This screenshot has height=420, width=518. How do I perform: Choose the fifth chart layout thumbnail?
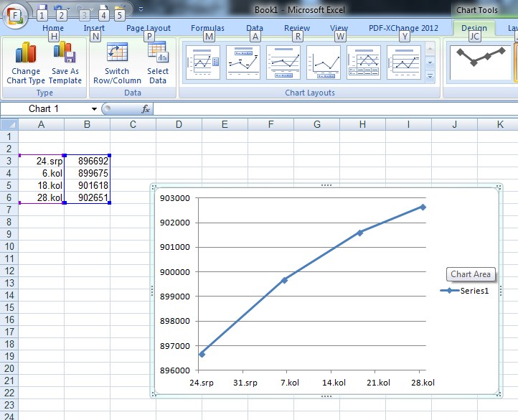[364, 62]
